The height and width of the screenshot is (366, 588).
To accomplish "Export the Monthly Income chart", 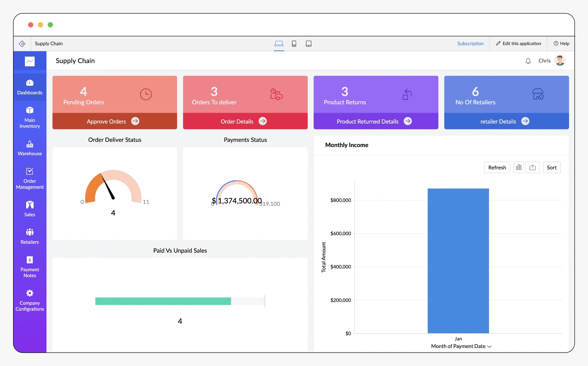I will click(533, 167).
